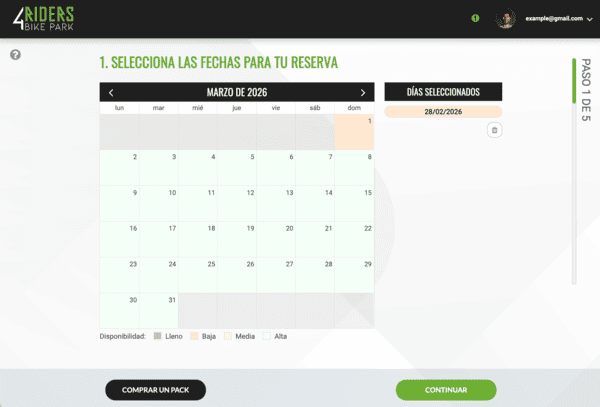Click the Lleno availability legend swatch
The height and width of the screenshot is (407, 600).
tap(157, 336)
